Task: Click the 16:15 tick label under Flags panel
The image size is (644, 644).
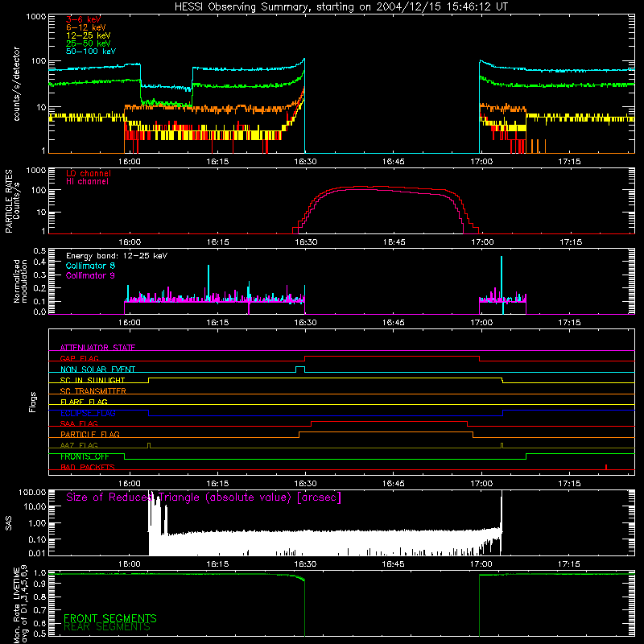Action: click(217, 484)
